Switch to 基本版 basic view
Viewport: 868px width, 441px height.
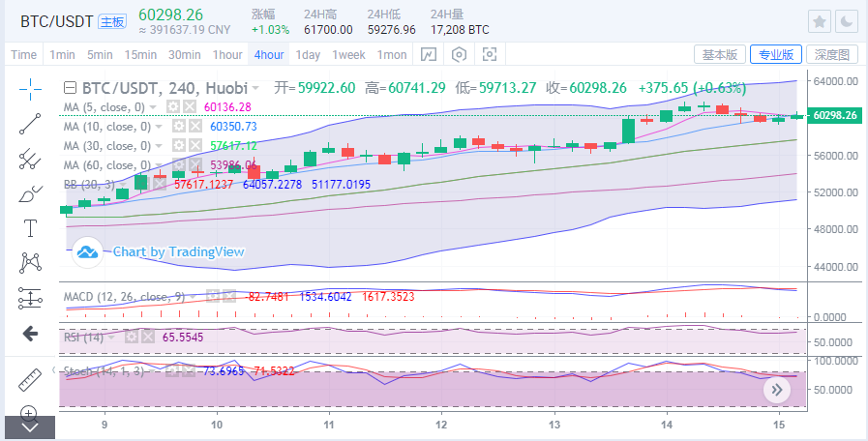point(720,54)
